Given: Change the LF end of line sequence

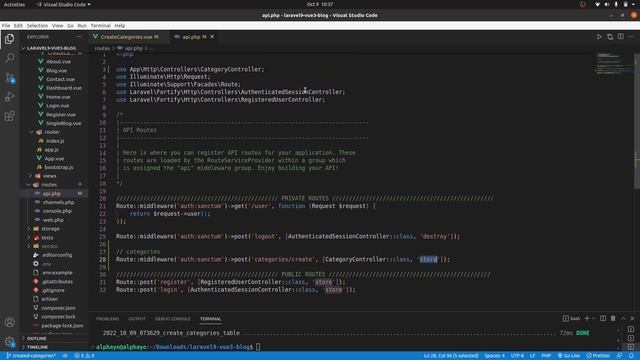Looking at the screenshot, I should pos(532,356).
